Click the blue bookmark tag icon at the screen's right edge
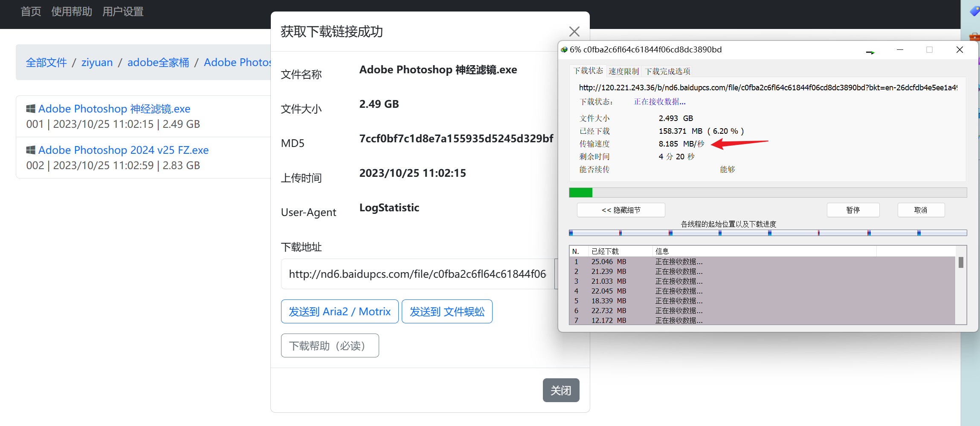This screenshot has height=426, width=980. tap(974, 11)
